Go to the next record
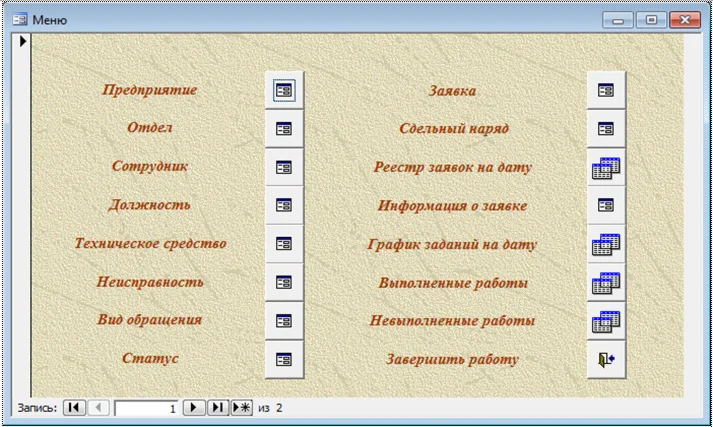This screenshot has width=713, height=427. (194, 407)
